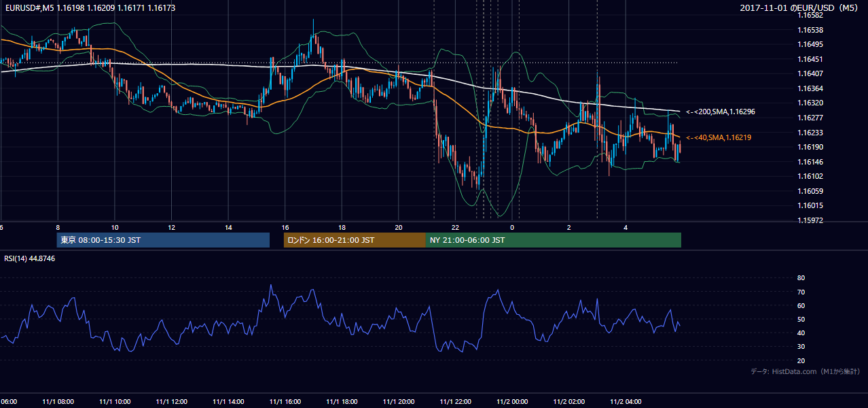Click the RSI(14) 44.8746 indicator label
The image size is (868, 408).
pyautogui.click(x=30, y=258)
